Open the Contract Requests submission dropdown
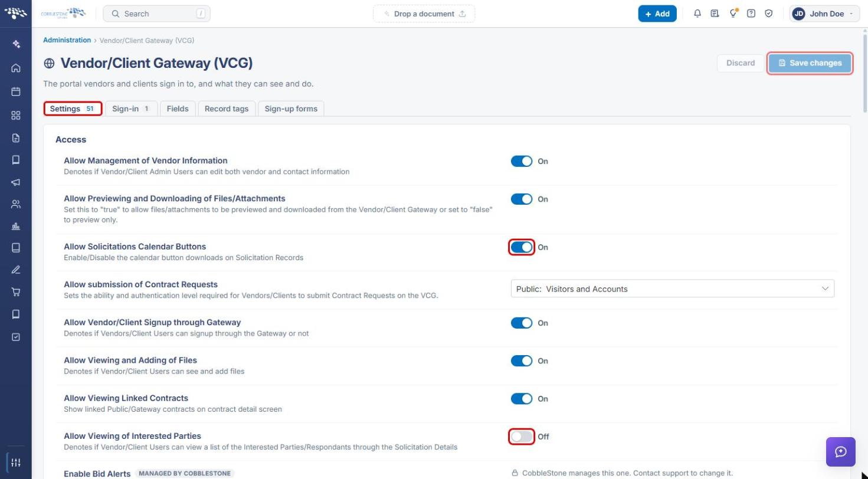Viewport: 868px width, 479px height. click(x=673, y=288)
